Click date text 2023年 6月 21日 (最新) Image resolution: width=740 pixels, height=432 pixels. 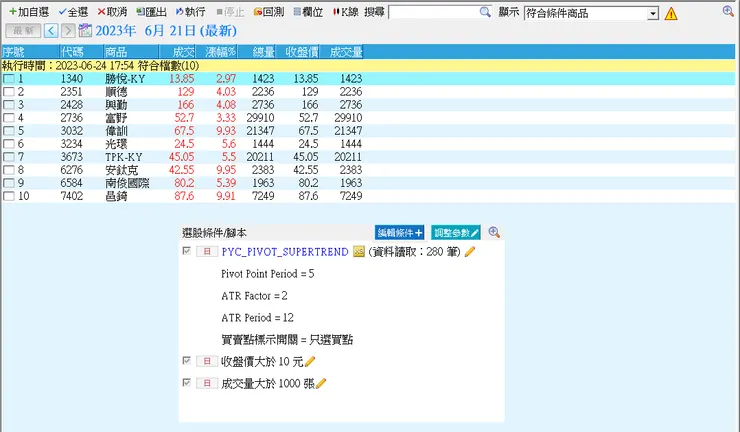pyautogui.click(x=166, y=31)
